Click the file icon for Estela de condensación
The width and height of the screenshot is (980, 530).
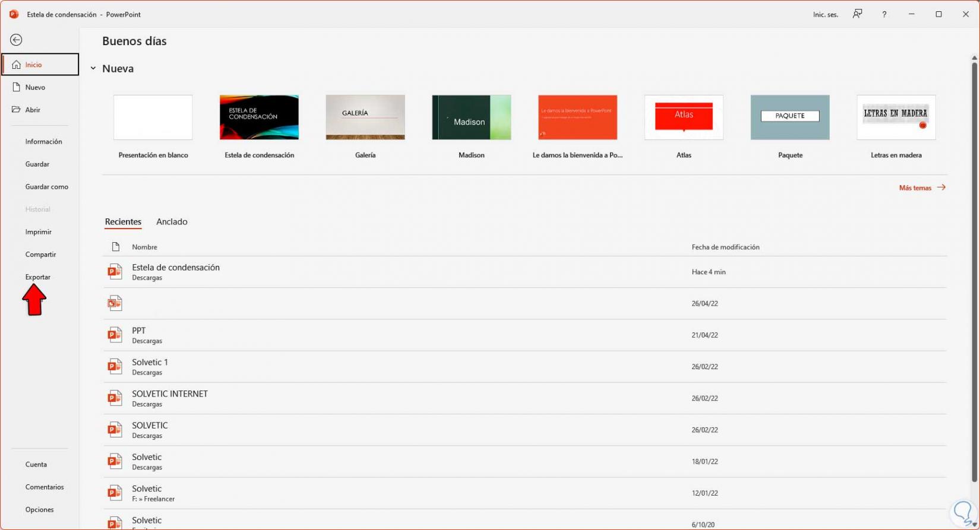tap(115, 272)
